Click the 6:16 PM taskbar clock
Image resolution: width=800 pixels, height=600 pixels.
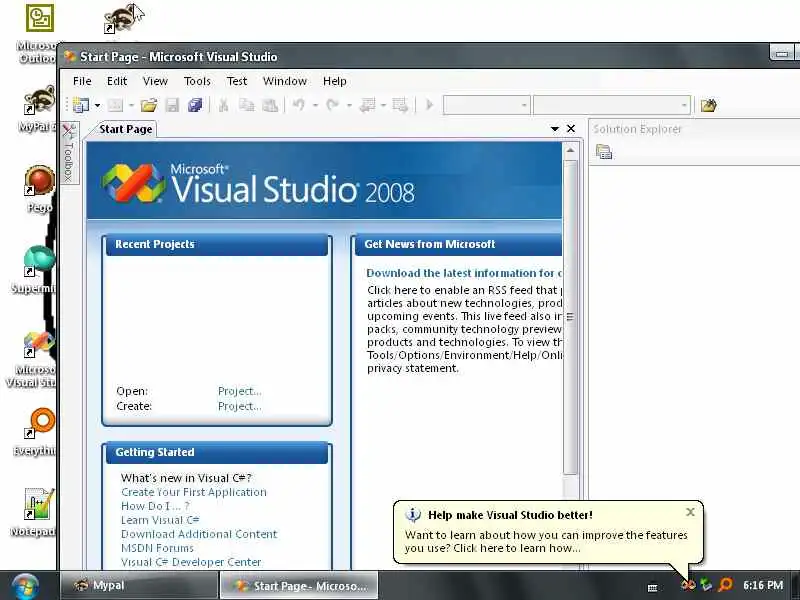tap(763, 585)
